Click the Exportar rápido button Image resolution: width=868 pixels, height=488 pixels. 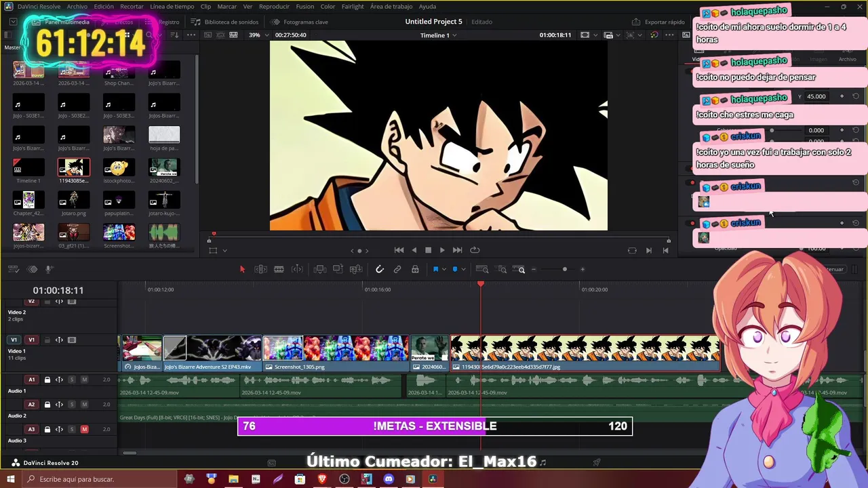(659, 22)
